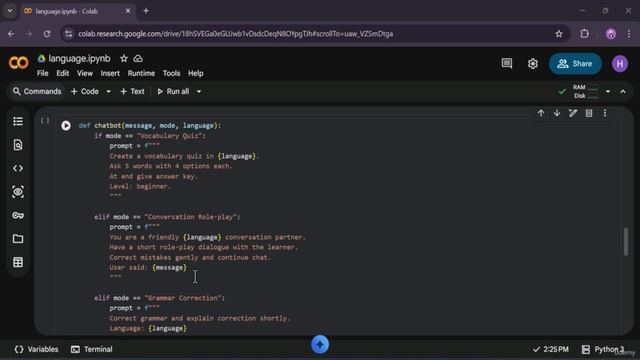This screenshot has width=640, height=360.
Task: Open Colab settings gear
Action: coord(533,64)
